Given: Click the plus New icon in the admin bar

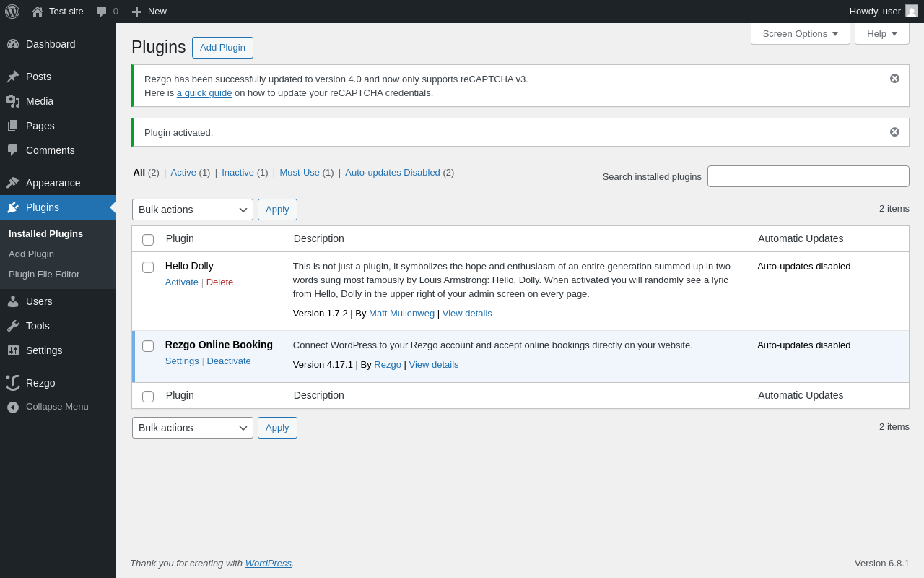Looking at the screenshot, I should (x=136, y=12).
